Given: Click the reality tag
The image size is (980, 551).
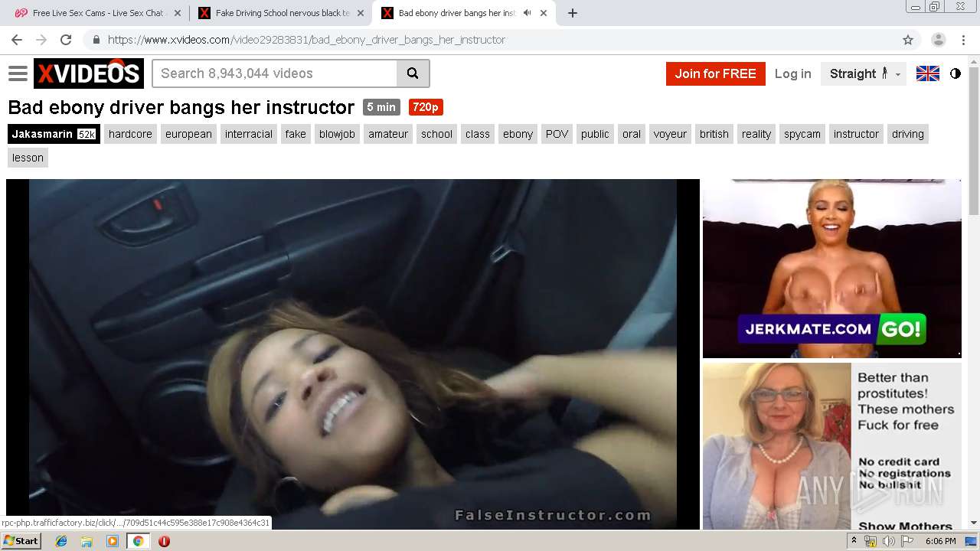Looking at the screenshot, I should point(756,134).
